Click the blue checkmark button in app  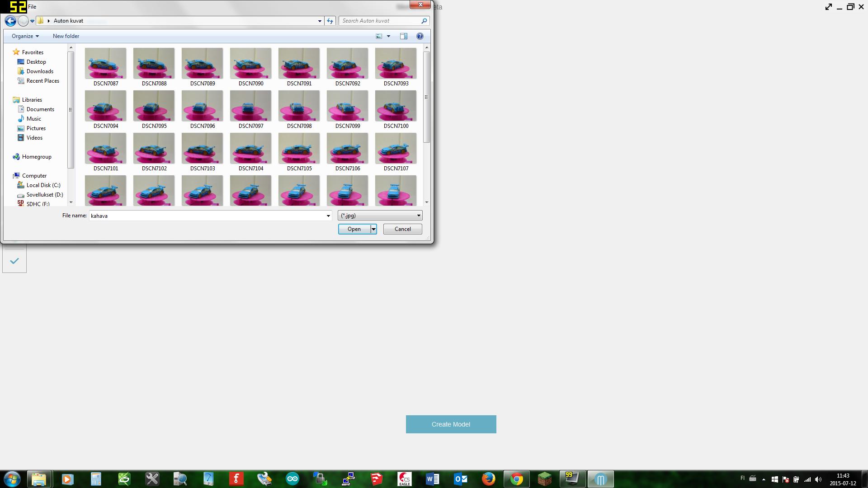pyautogui.click(x=14, y=261)
